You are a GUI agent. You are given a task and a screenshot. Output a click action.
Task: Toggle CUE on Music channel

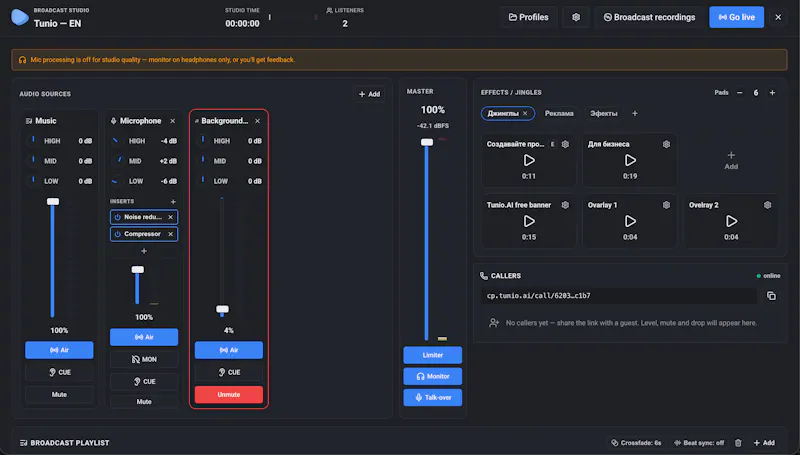pos(59,372)
